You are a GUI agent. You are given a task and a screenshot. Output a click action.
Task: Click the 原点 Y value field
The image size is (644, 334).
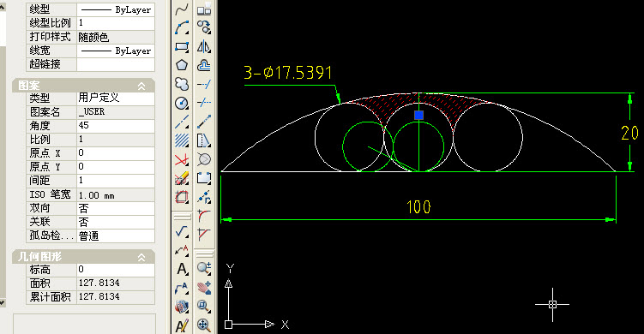(116, 166)
